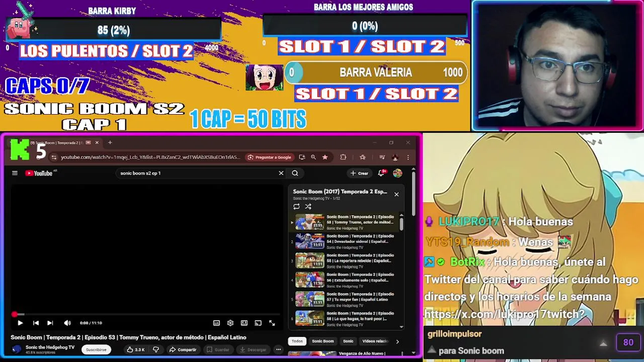644x362 pixels.
Task: Select the Sonic filter chip
Action: coord(348,341)
